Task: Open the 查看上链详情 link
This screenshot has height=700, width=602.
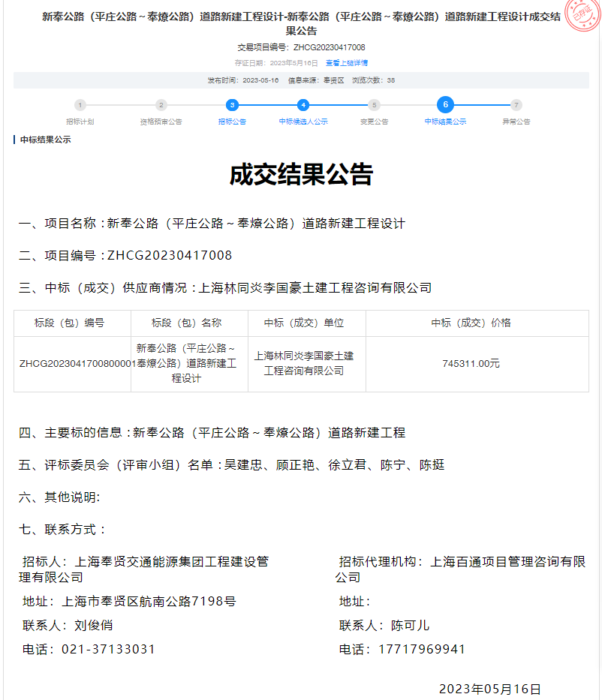Action: pos(347,63)
